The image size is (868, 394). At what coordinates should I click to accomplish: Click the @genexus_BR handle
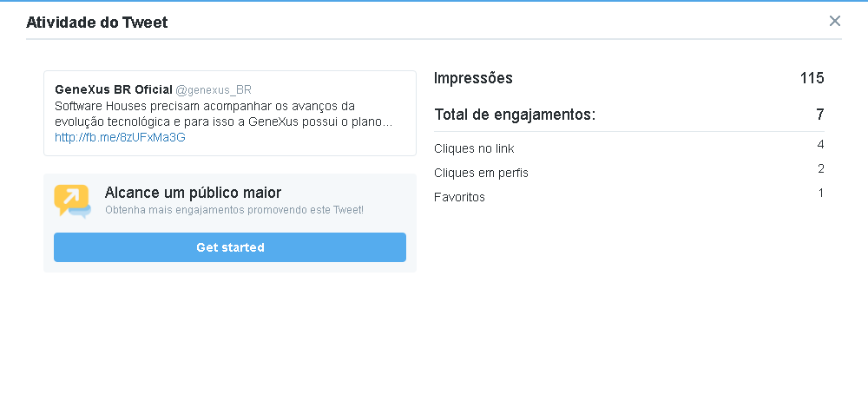click(214, 90)
